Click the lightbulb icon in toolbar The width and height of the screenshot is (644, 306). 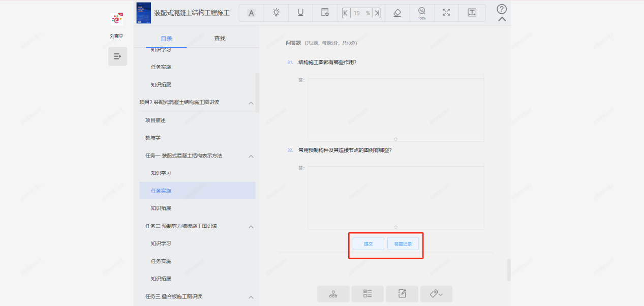[276, 13]
